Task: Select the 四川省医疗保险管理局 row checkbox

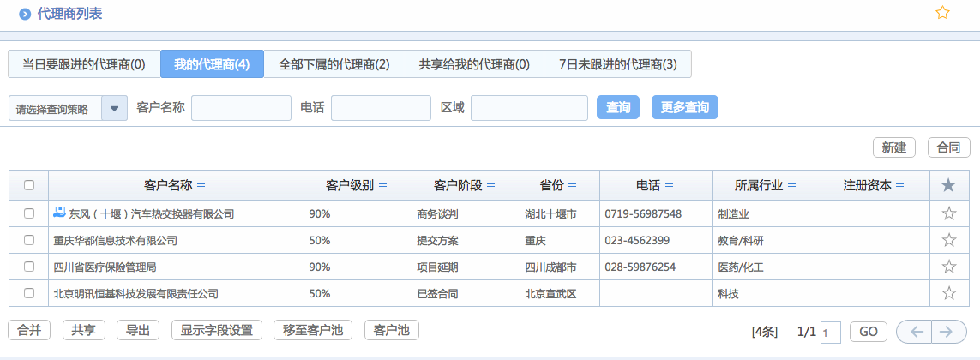Action: pos(29,267)
